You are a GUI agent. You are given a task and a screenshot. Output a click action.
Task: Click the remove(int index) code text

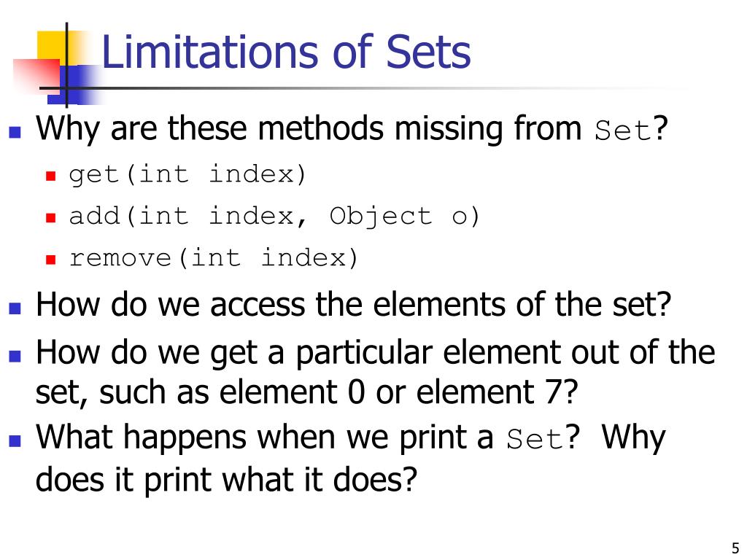pos(214,258)
